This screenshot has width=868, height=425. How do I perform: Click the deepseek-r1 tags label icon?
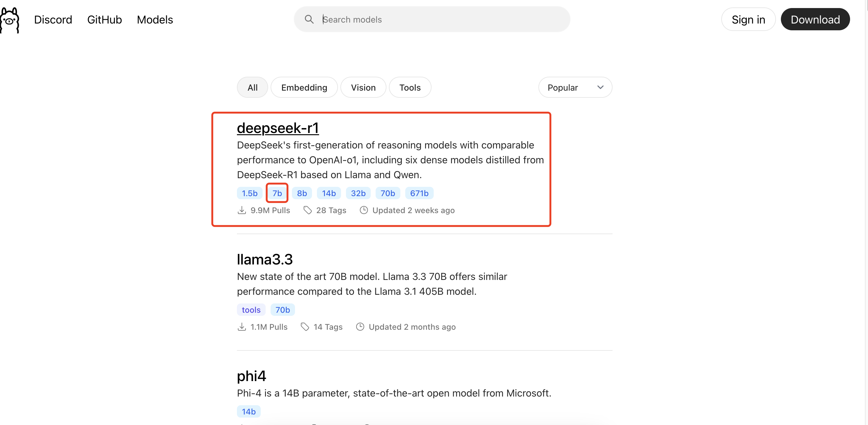[x=307, y=210]
